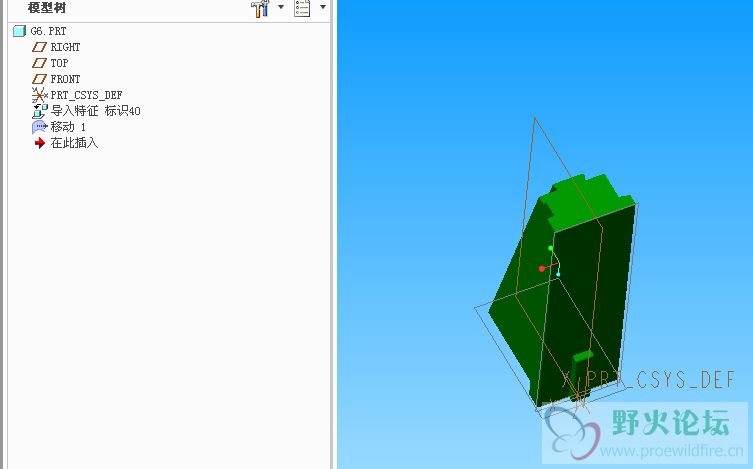Click the 移动 1 move feature icon
This screenshot has width=753, height=469.
39,127
